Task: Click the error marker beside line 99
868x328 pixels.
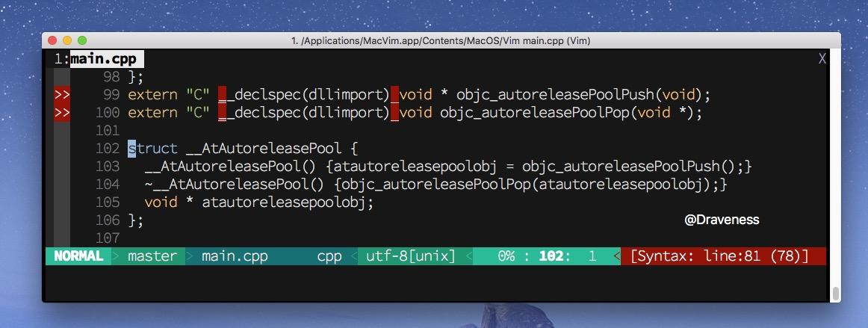Action: coord(62,95)
